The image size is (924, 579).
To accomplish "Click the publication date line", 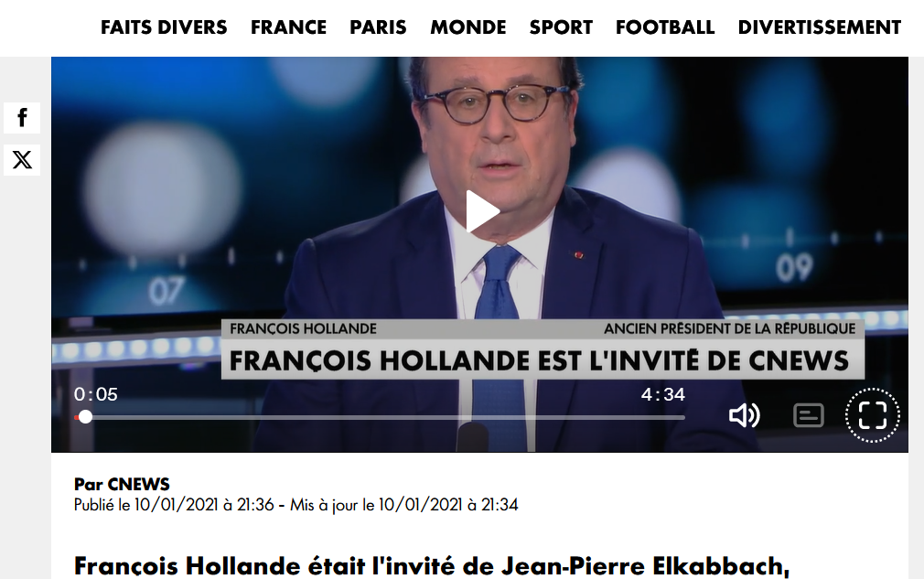I will pyautogui.click(x=295, y=505).
